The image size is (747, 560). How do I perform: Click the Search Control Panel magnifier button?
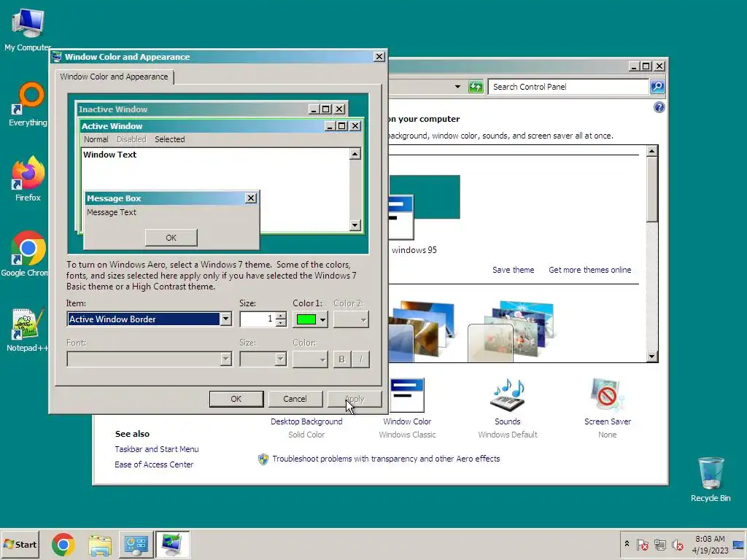pos(657,87)
